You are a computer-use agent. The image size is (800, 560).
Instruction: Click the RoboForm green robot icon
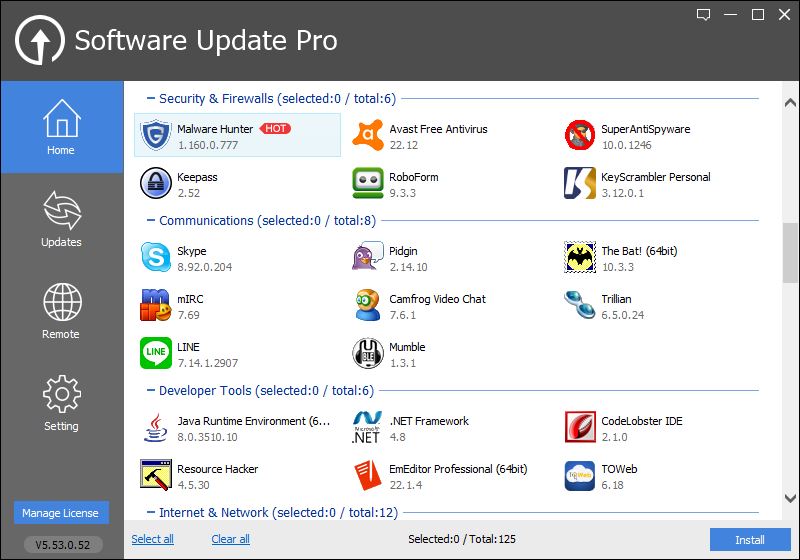click(368, 183)
